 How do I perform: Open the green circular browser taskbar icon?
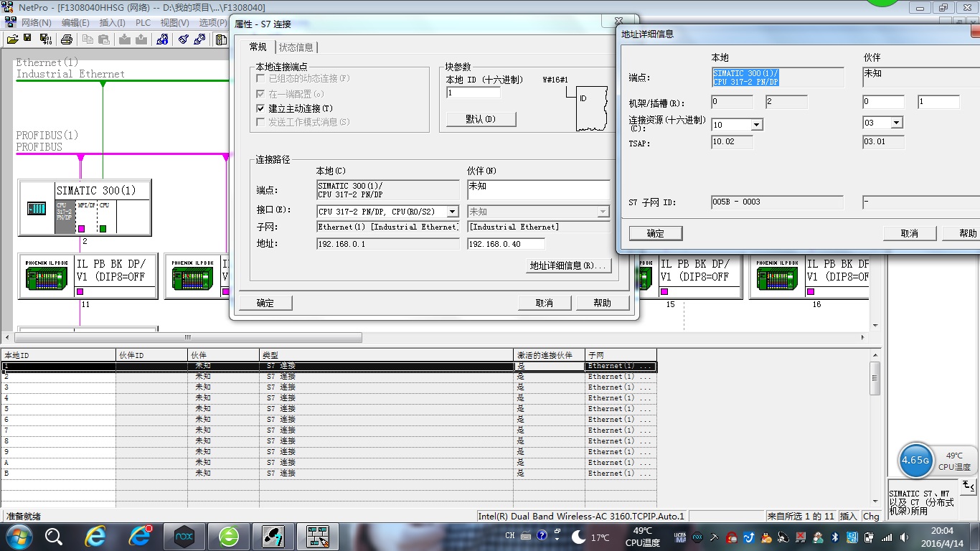tap(229, 536)
